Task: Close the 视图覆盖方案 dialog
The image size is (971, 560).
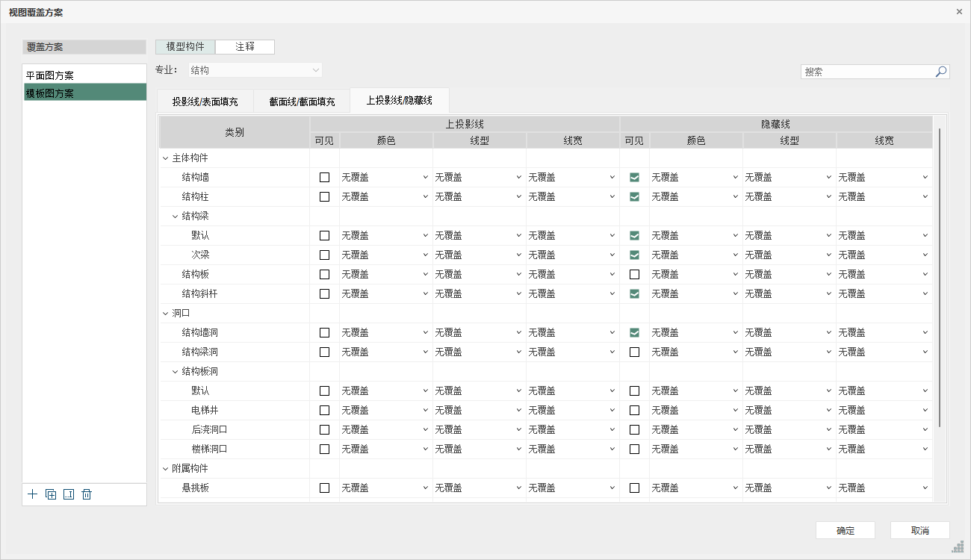Action: pyautogui.click(x=959, y=11)
